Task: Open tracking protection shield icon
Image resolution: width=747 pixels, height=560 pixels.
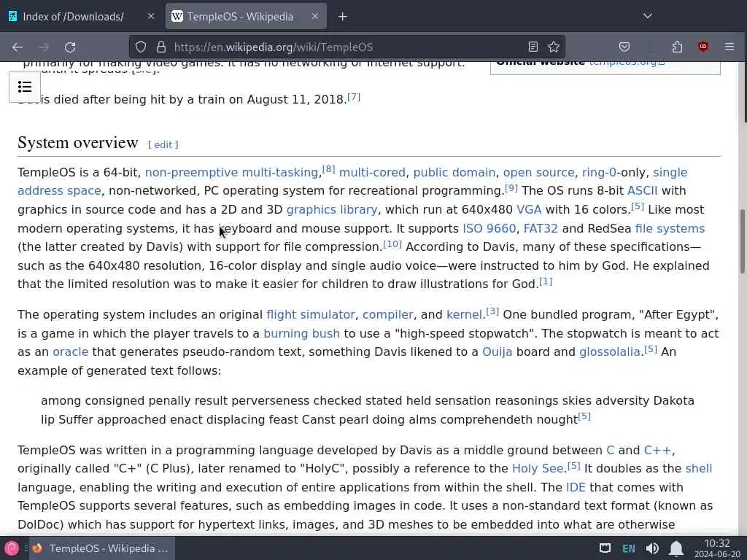Action: (x=141, y=47)
